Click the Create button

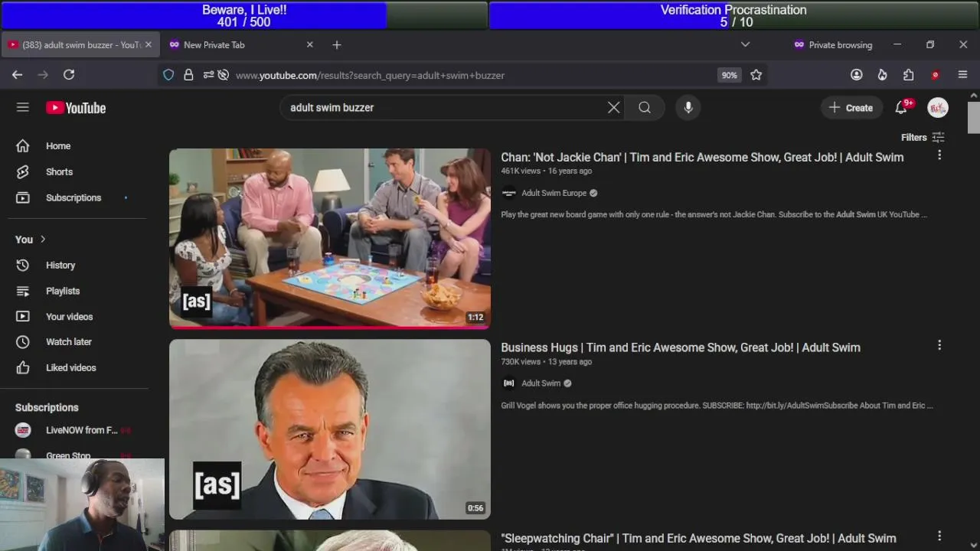tap(851, 108)
